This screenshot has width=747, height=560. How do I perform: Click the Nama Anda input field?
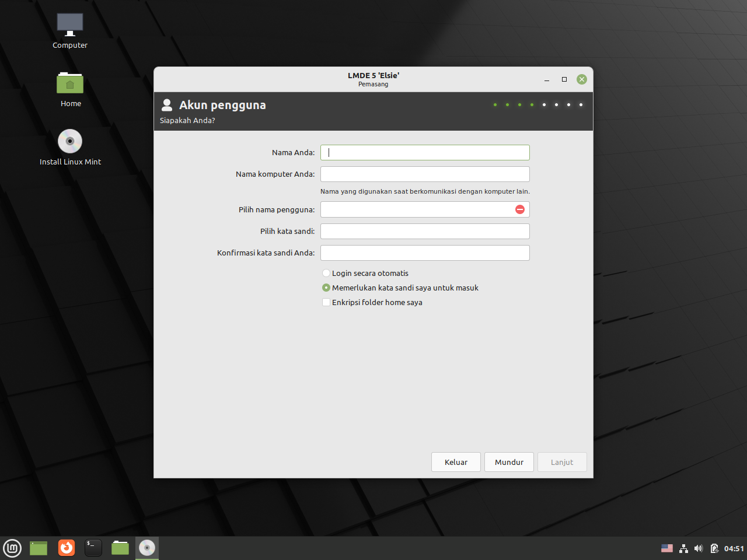425,152
